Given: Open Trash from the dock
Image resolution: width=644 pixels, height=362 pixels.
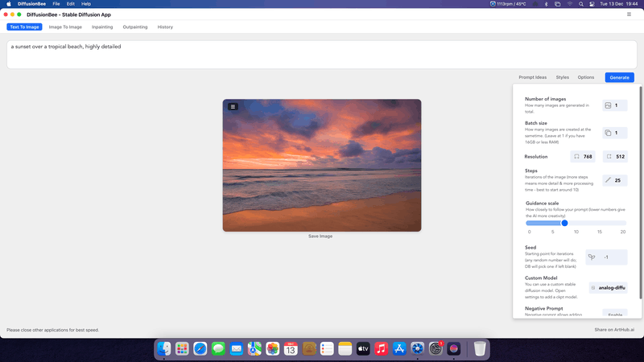Looking at the screenshot, I should [479, 349].
